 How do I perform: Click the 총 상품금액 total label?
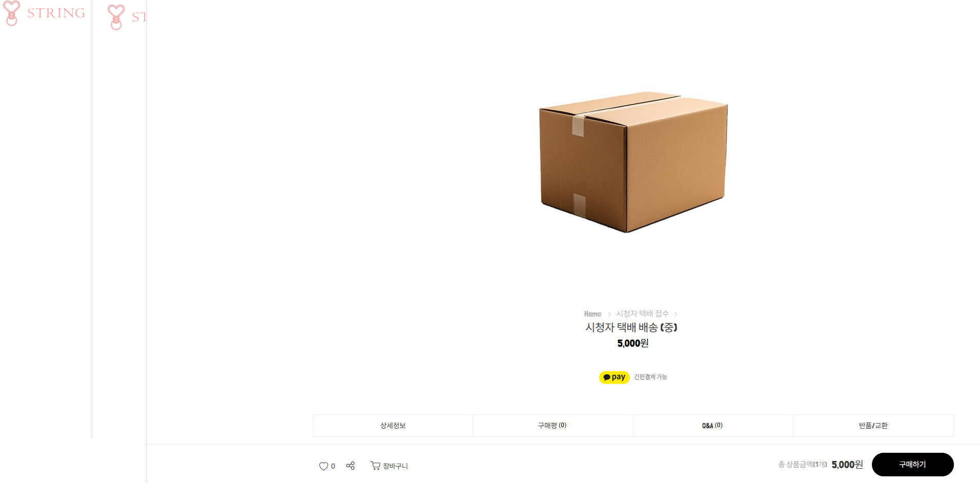click(803, 465)
